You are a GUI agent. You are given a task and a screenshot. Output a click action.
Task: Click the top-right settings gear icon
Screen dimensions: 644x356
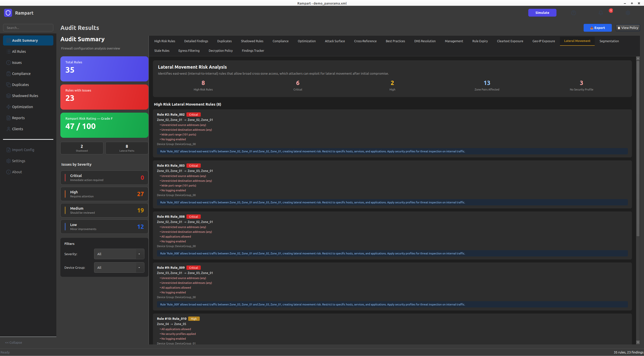coord(628,13)
